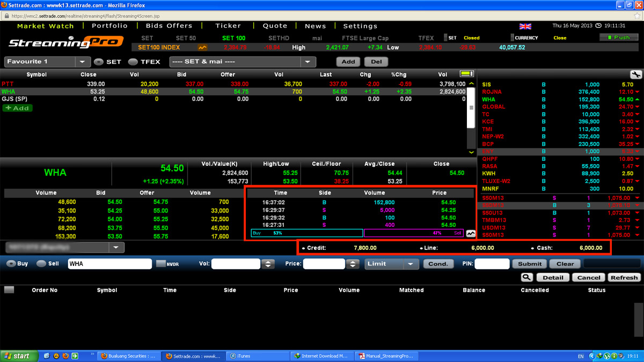Click the Refresh button
Image resolution: width=644 pixels, height=362 pixels.
pyautogui.click(x=624, y=277)
